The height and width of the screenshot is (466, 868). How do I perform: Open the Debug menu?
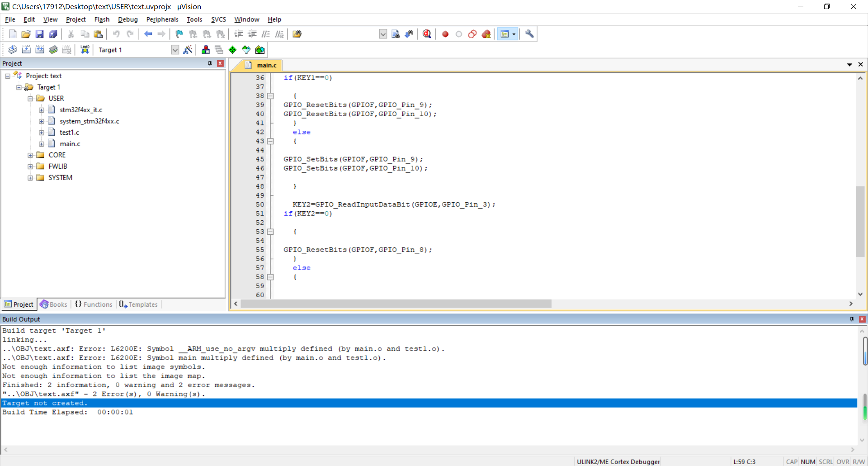point(128,19)
